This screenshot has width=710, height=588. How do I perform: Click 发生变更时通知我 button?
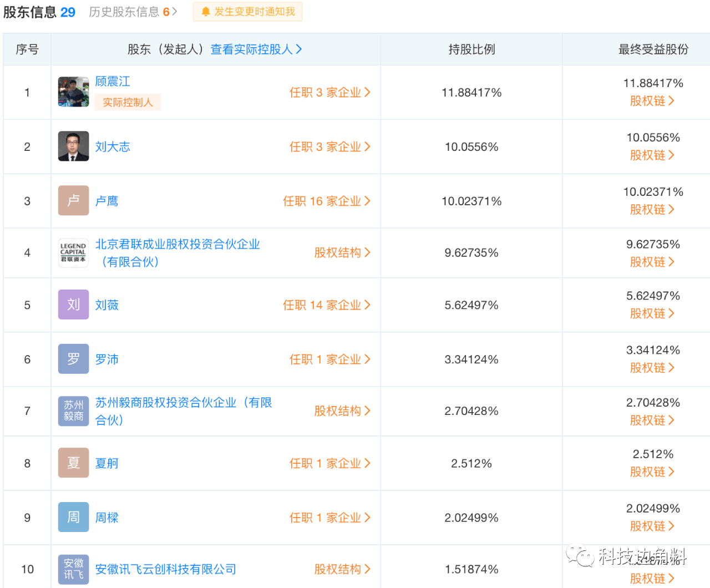(247, 12)
